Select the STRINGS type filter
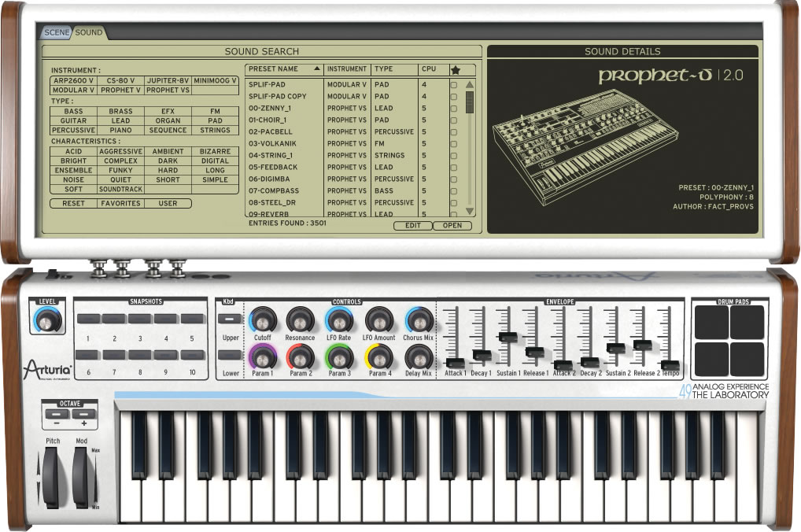The height and width of the screenshot is (532, 801). click(215, 130)
